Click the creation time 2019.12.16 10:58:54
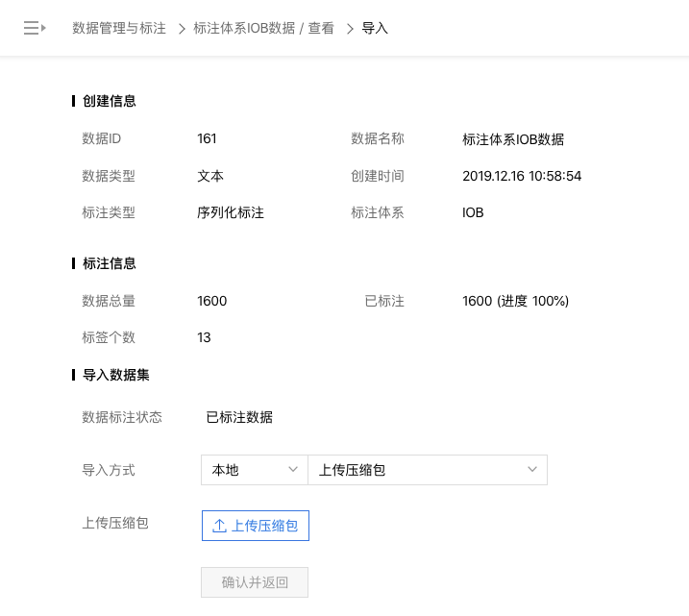The height and width of the screenshot is (616, 689). click(x=522, y=176)
